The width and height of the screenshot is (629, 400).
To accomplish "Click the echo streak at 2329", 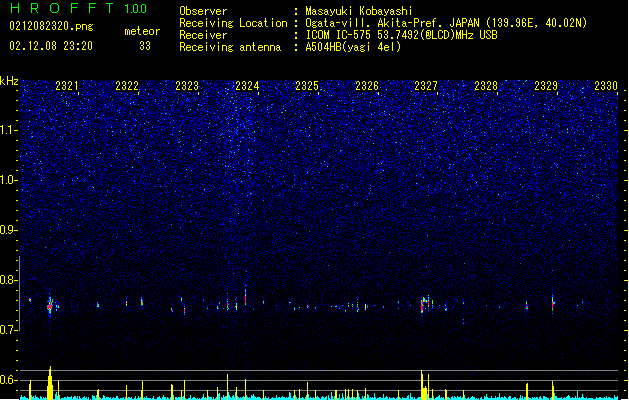I will (x=553, y=303).
